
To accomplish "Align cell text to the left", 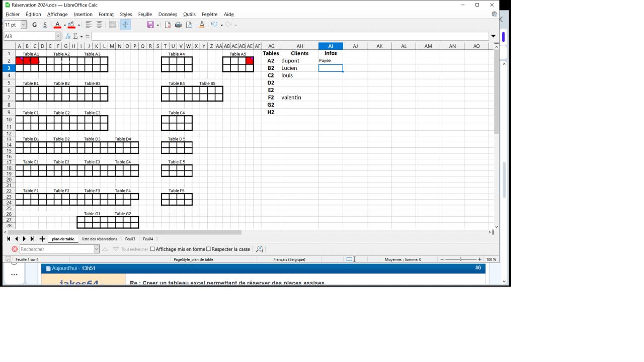I will point(89,25).
